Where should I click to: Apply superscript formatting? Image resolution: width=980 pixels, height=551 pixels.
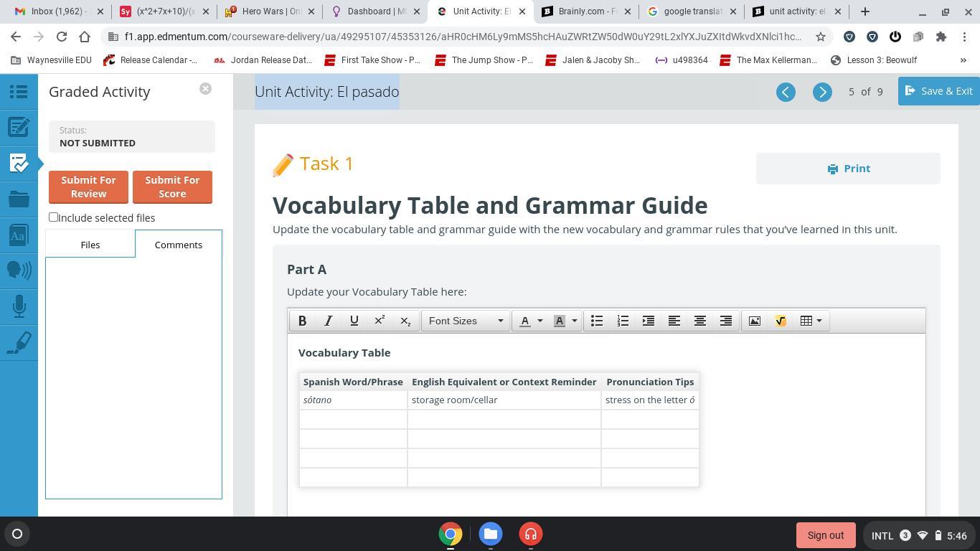click(380, 321)
